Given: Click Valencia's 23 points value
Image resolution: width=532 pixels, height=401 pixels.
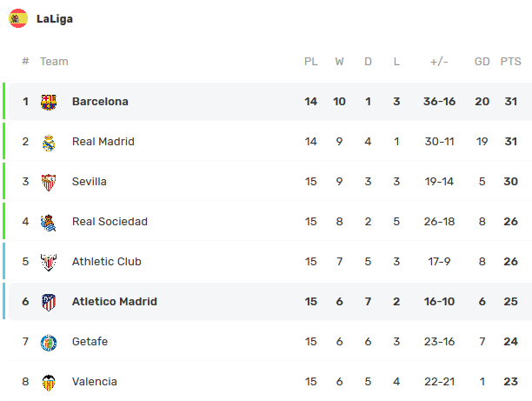Looking at the screenshot, I should tap(510, 382).
